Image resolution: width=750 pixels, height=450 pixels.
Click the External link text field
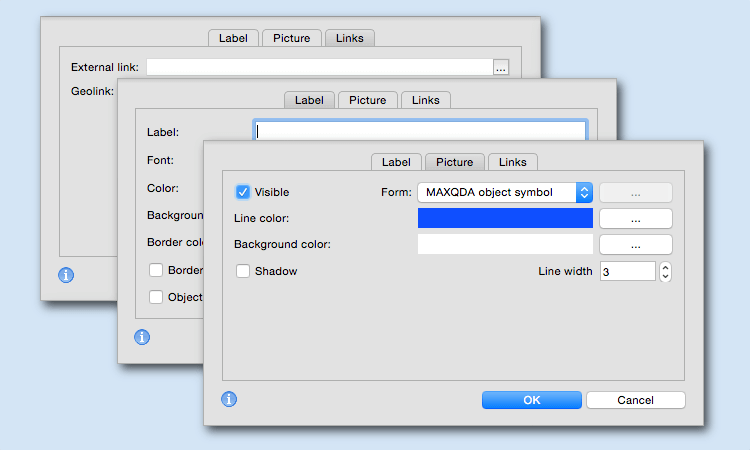(320, 67)
